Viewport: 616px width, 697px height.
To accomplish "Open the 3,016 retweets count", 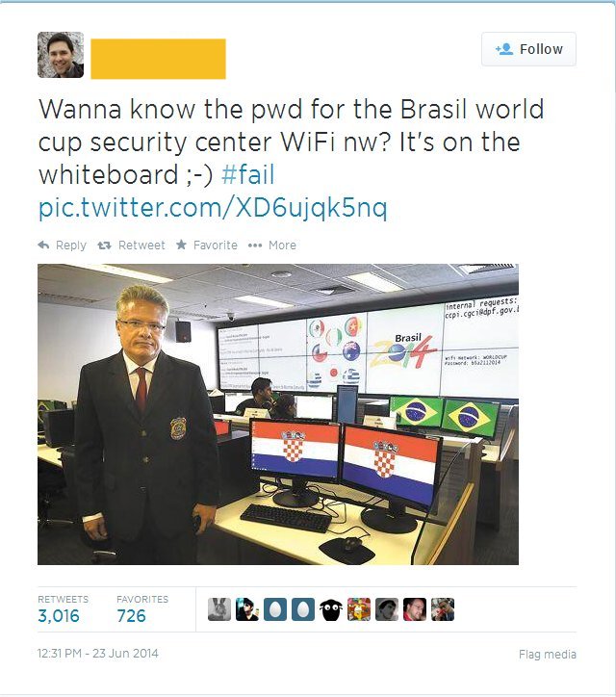I will [x=59, y=616].
